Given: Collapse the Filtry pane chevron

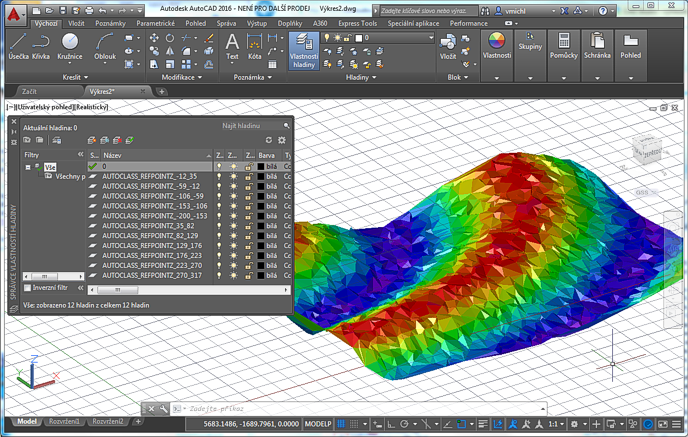Looking at the screenshot, I should [x=80, y=154].
